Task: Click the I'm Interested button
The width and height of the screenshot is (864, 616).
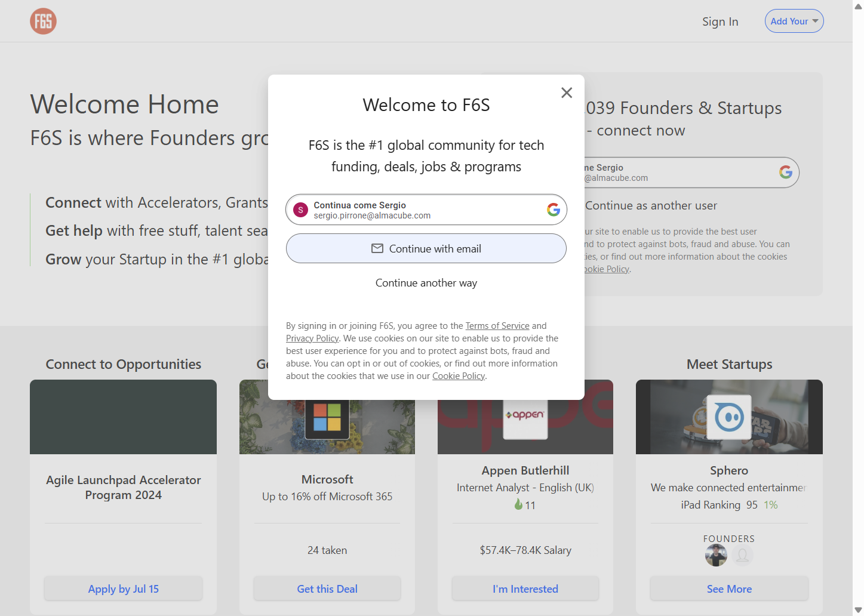Action: (525, 589)
